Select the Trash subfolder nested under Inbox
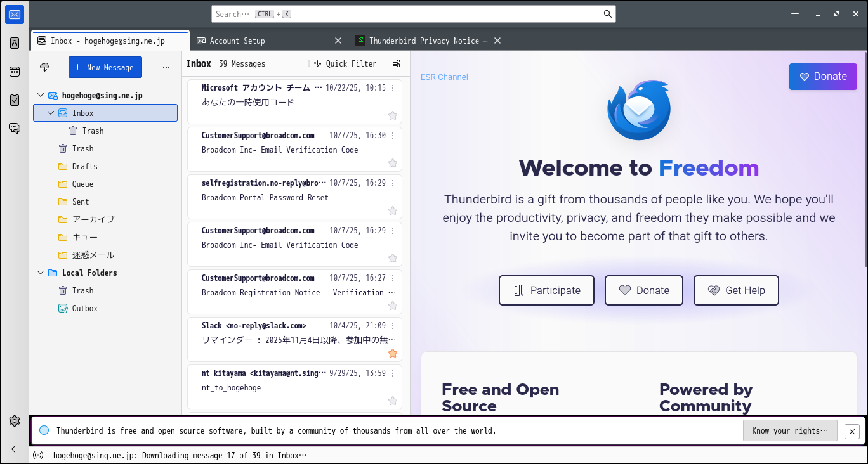Screen dimensions: 868x464 [x=105, y=131]
